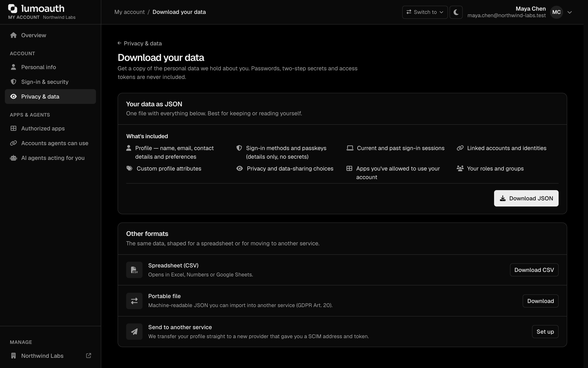Click the laptop icon beside sign-in sessions
588x368 pixels.
tap(350, 148)
